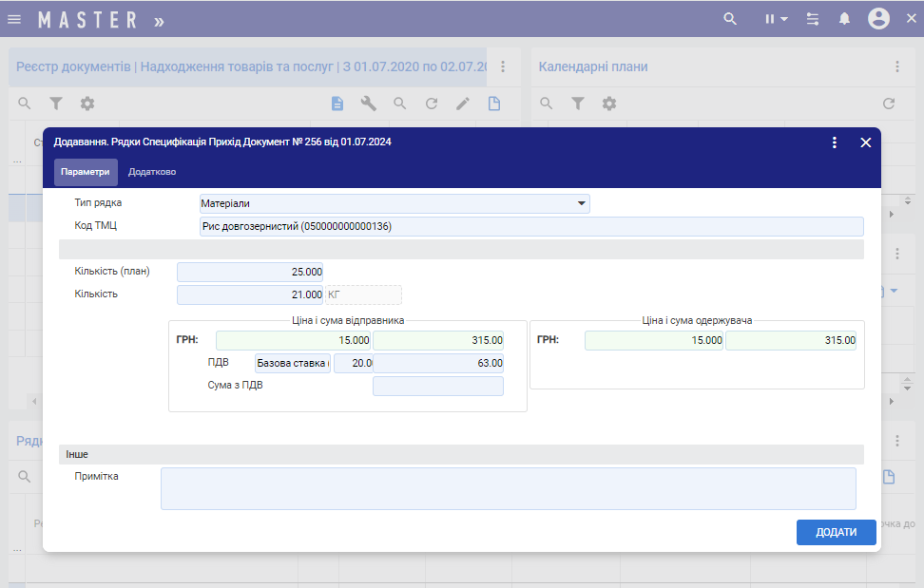924x588 pixels.
Task: Open the Тип рядка dropdown
Action: (x=582, y=203)
